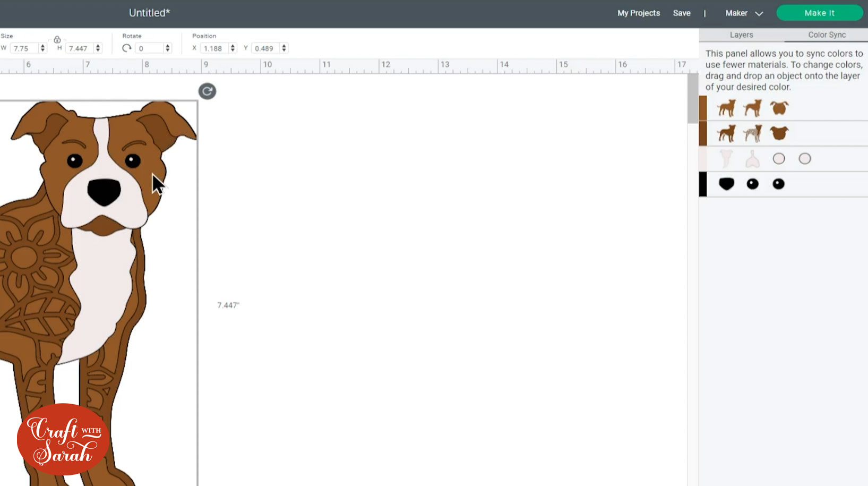Select first dog silhouette in top brown row
This screenshot has width=868, height=486.
(x=726, y=108)
